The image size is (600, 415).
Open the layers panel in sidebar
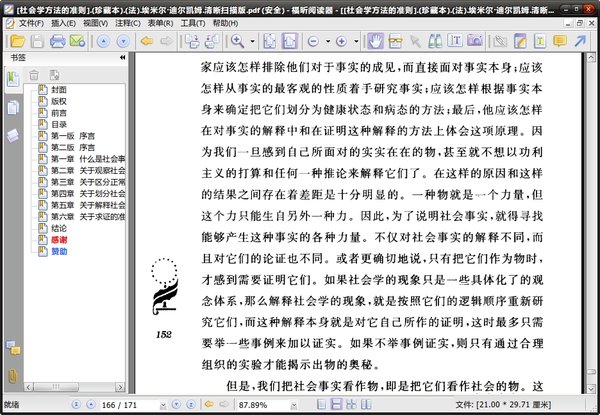click(12, 135)
